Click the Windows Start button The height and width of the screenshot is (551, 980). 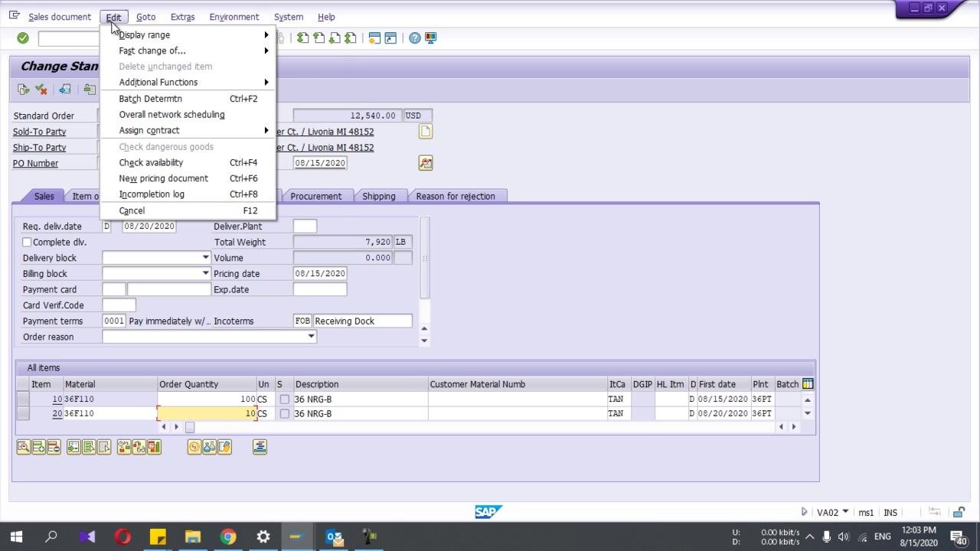coord(16,536)
